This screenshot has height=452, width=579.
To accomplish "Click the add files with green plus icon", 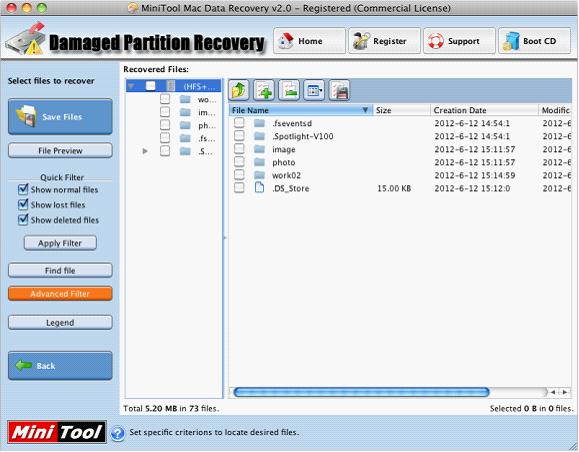I will [x=264, y=90].
